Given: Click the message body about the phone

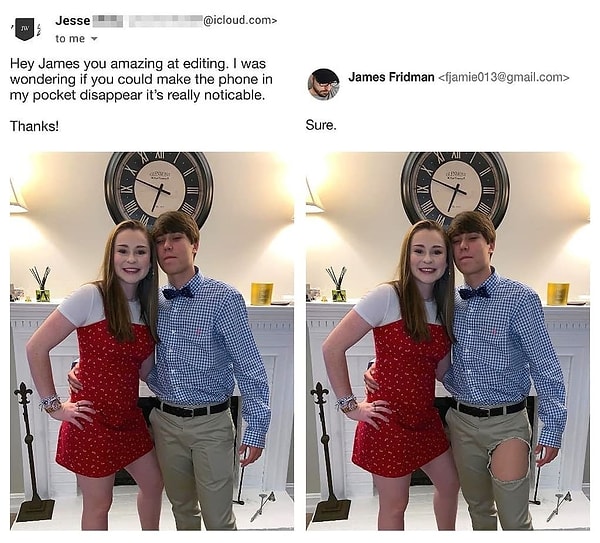Looking at the screenshot, I should tap(140, 78).
